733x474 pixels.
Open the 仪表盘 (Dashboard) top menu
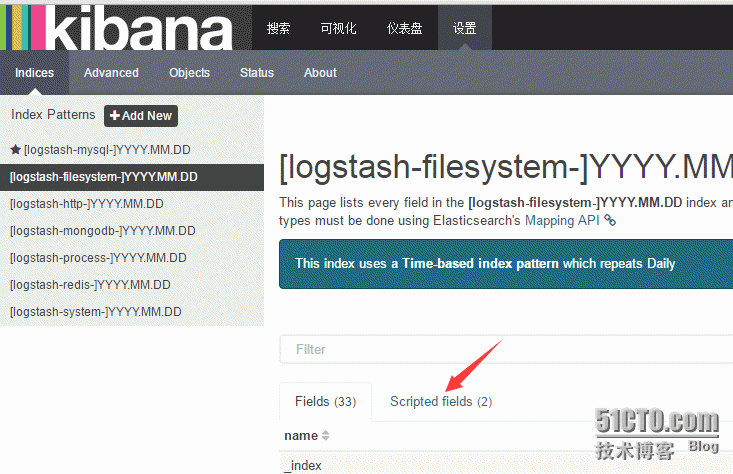(x=405, y=28)
